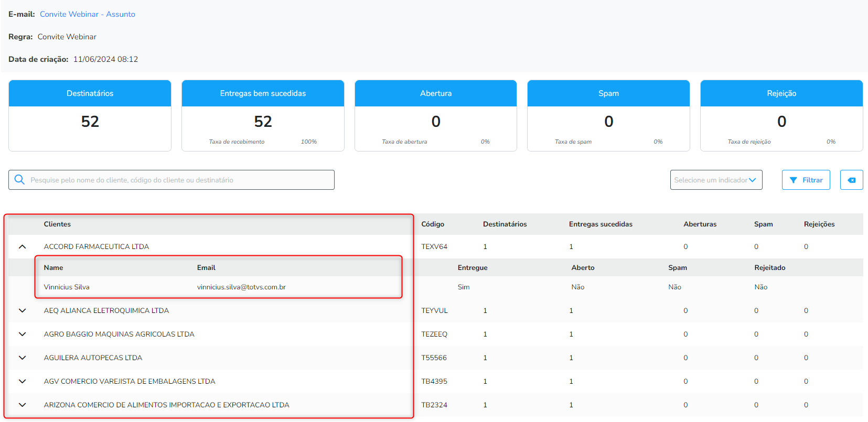Click the Rejeição card header

[781, 93]
